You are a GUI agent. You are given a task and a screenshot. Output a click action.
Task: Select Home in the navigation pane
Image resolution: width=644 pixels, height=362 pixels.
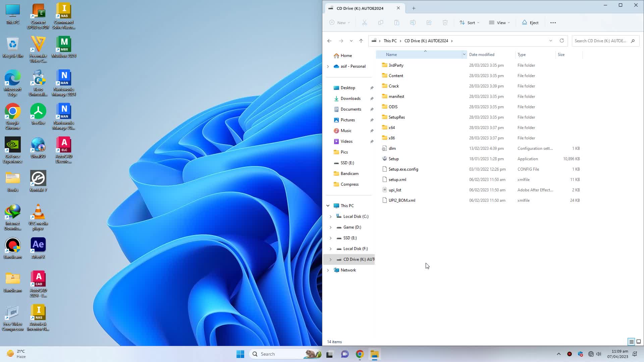(346, 56)
